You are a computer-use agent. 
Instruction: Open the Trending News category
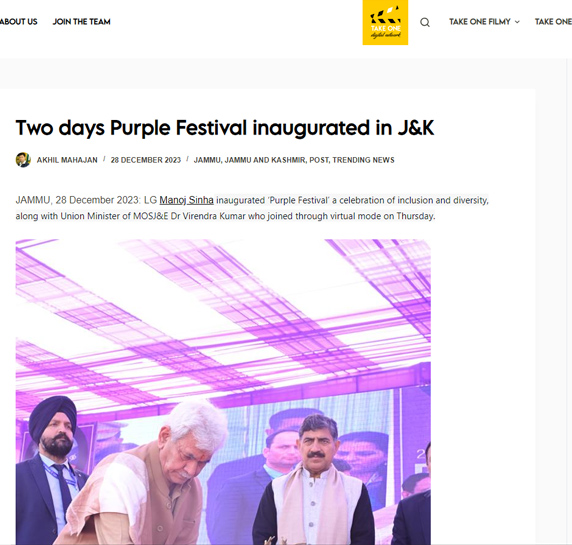coord(363,160)
